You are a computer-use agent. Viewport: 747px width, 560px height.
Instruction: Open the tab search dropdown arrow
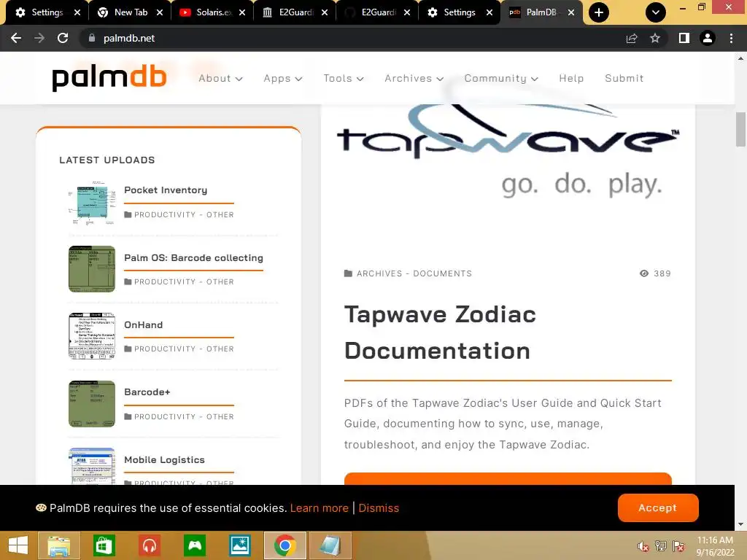pyautogui.click(x=656, y=12)
